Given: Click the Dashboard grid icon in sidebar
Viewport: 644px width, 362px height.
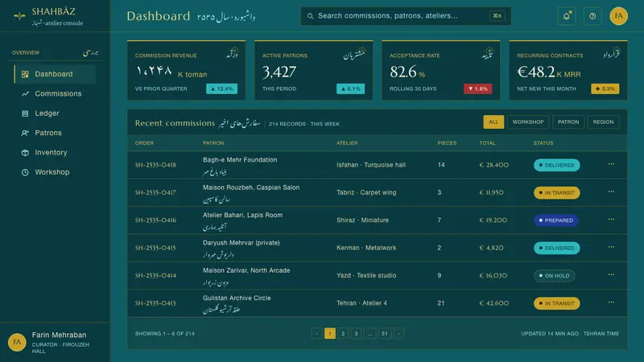Looking at the screenshot, I should pyautogui.click(x=25, y=74).
